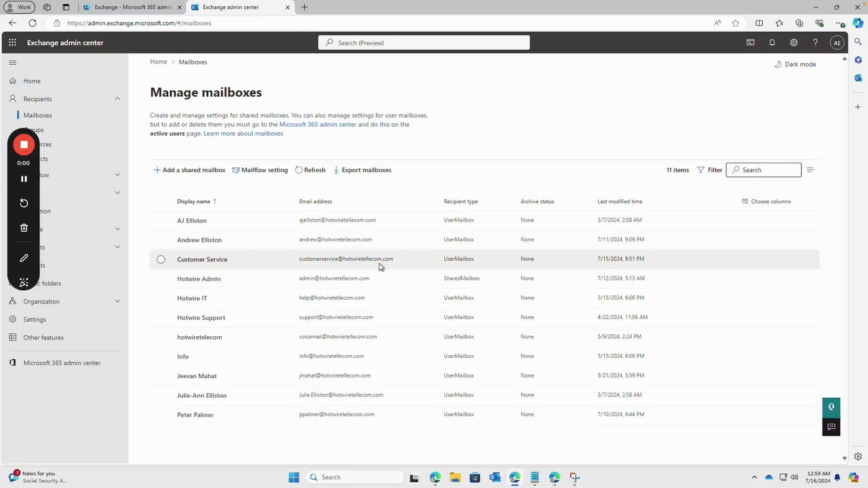Viewport: 868px width, 488px height.
Task: Select Mailboxes in the sidebar
Action: [x=37, y=115]
